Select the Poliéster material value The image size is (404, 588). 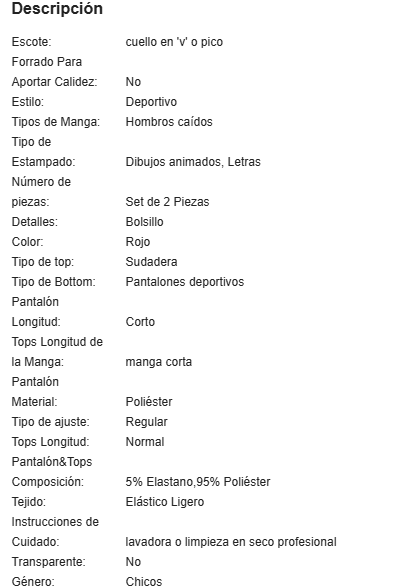pyautogui.click(x=149, y=402)
